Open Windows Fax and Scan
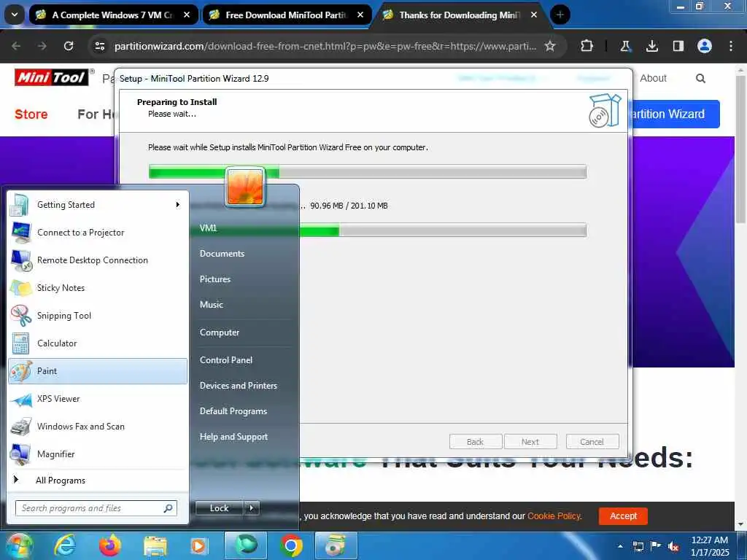747x560 pixels. click(x=98, y=426)
